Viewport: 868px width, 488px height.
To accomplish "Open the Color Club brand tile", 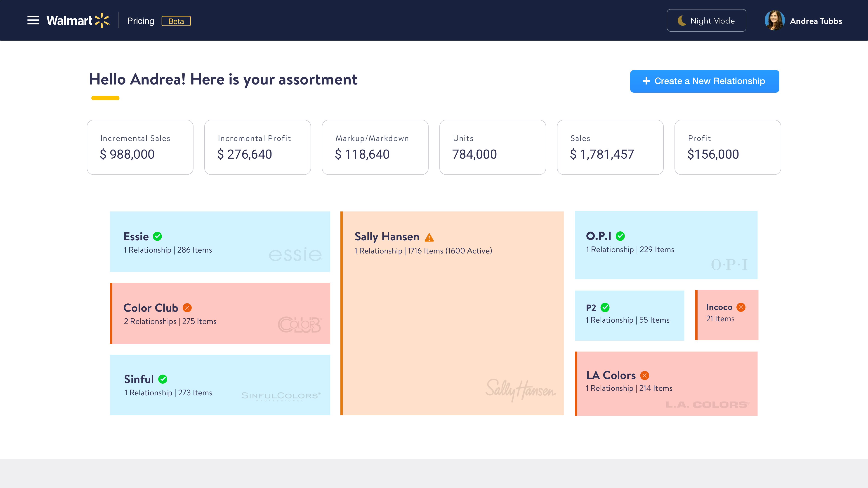I will (x=220, y=313).
